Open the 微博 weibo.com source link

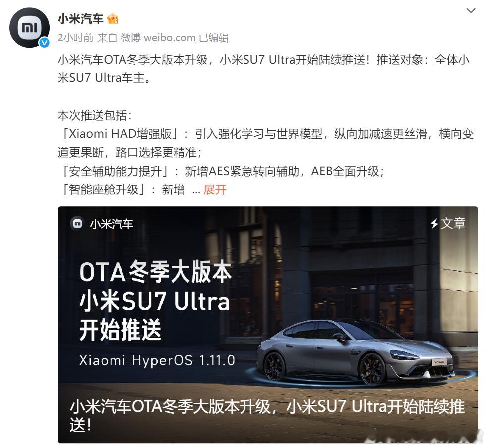pyautogui.click(x=158, y=38)
